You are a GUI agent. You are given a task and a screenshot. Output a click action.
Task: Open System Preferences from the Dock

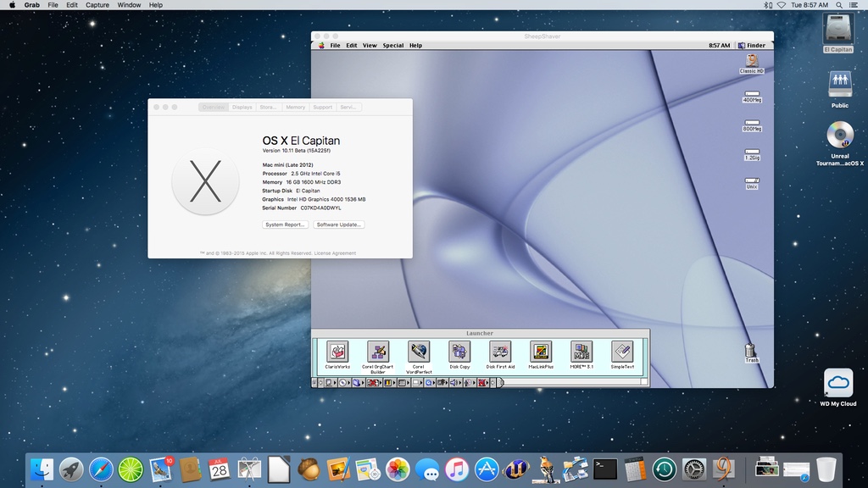coord(693,469)
